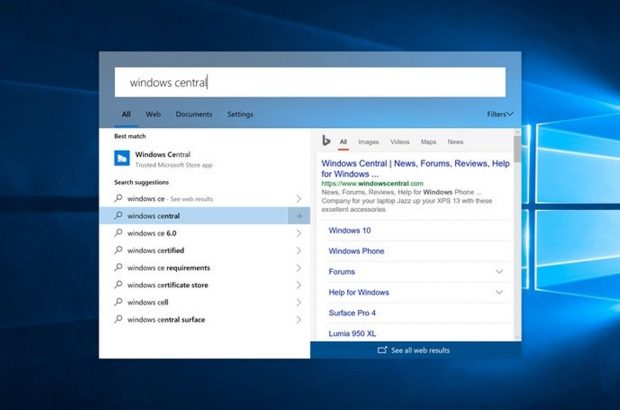Expand arrow for 'windows central surface' suggestion

pos(299,319)
